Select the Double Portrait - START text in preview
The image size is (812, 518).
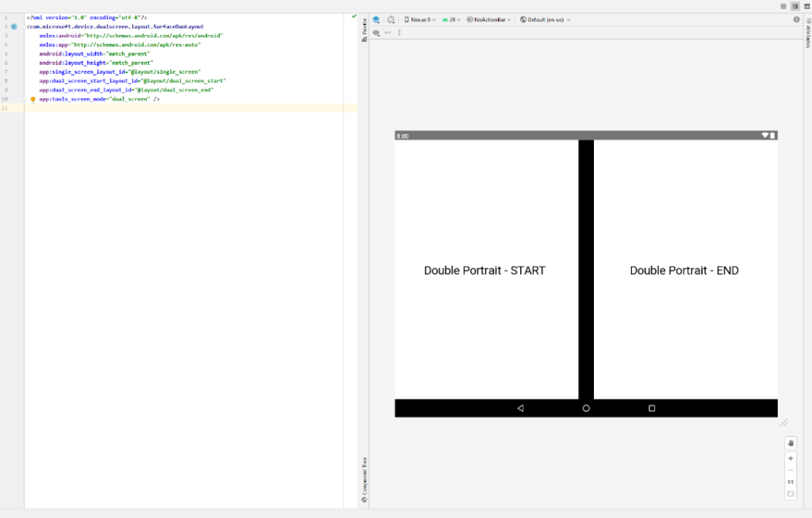(484, 271)
